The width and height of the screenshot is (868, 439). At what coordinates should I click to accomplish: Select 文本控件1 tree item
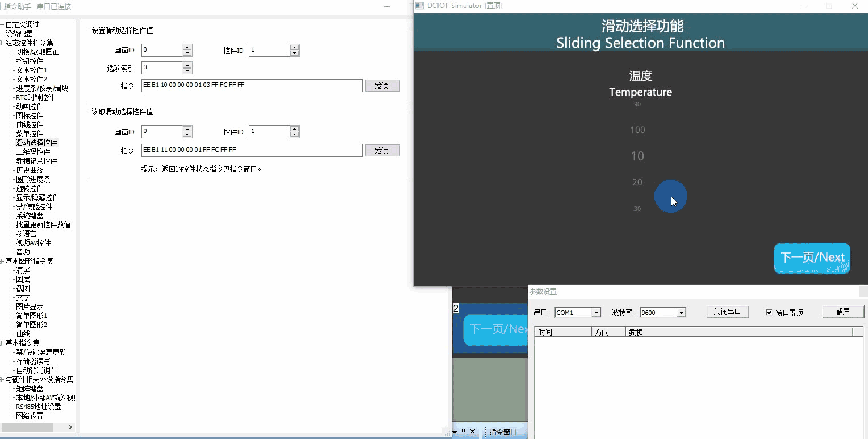pyautogui.click(x=31, y=70)
